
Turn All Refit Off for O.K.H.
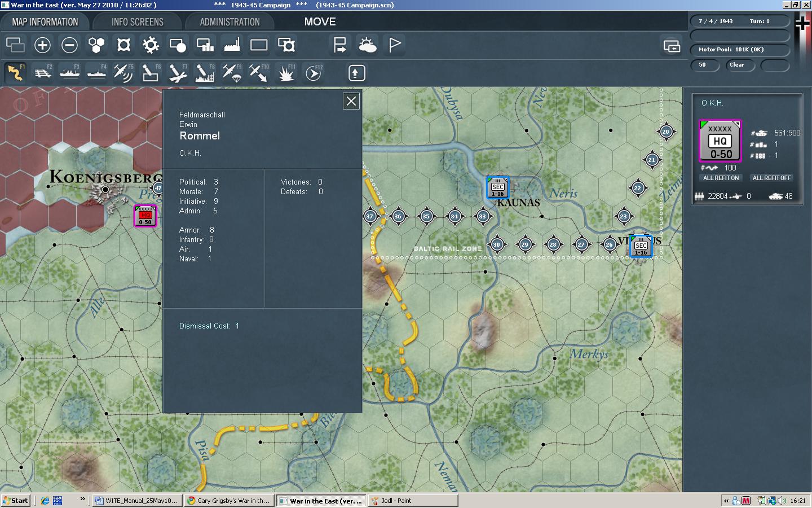[771, 178]
